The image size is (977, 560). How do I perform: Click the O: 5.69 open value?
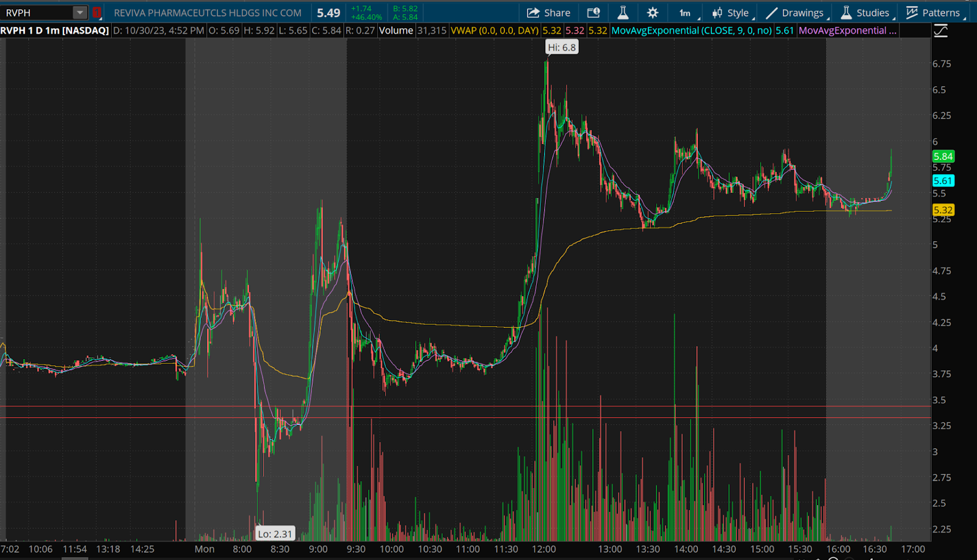224,31
